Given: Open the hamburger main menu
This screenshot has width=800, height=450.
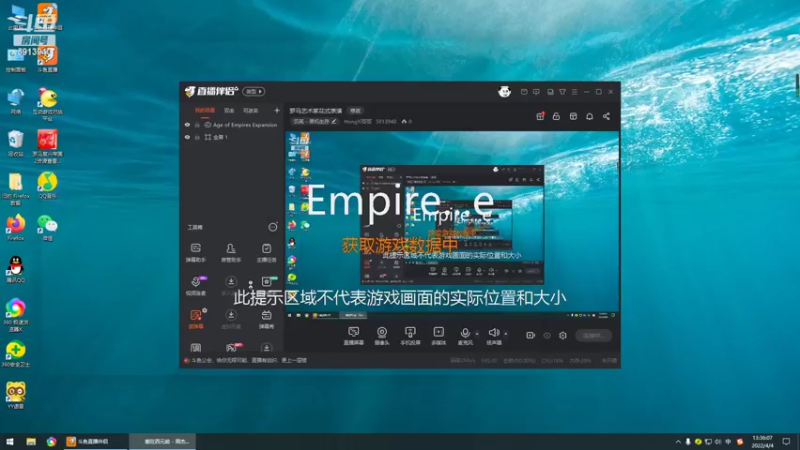Looking at the screenshot, I should tap(574, 92).
